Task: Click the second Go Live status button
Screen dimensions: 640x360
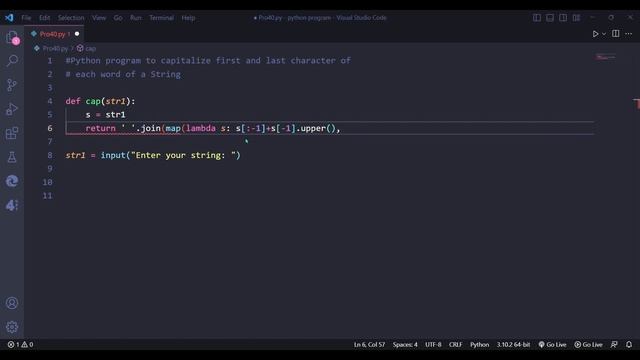Action: point(588,344)
